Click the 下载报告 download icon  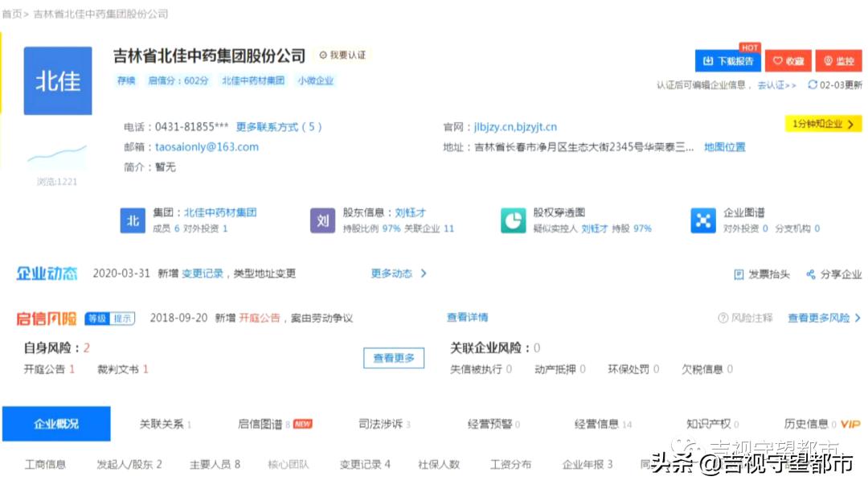coord(725,60)
